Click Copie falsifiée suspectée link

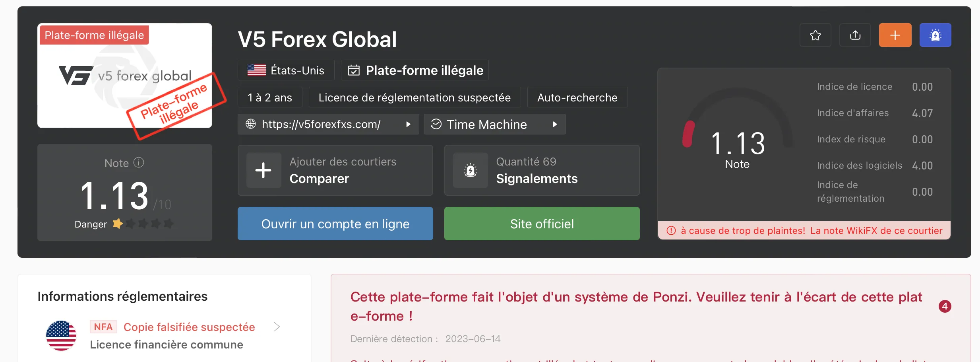click(x=189, y=327)
